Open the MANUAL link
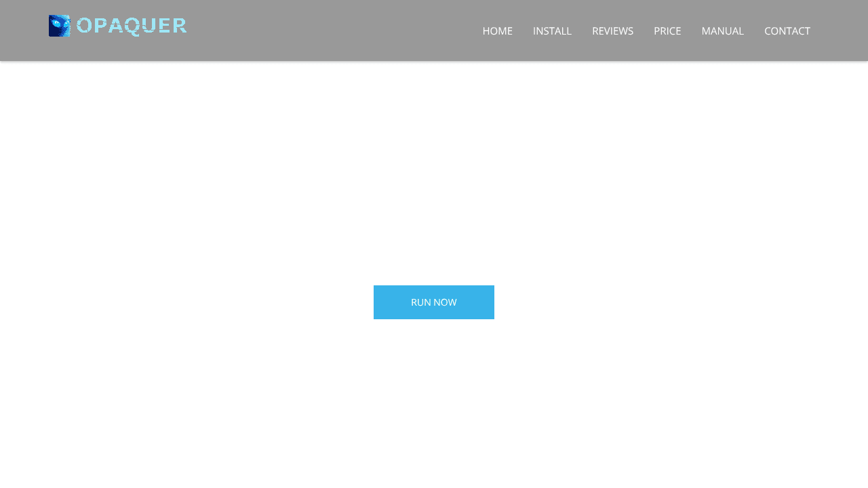Image resolution: width=868 pixels, height=488 pixels. point(722,30)
